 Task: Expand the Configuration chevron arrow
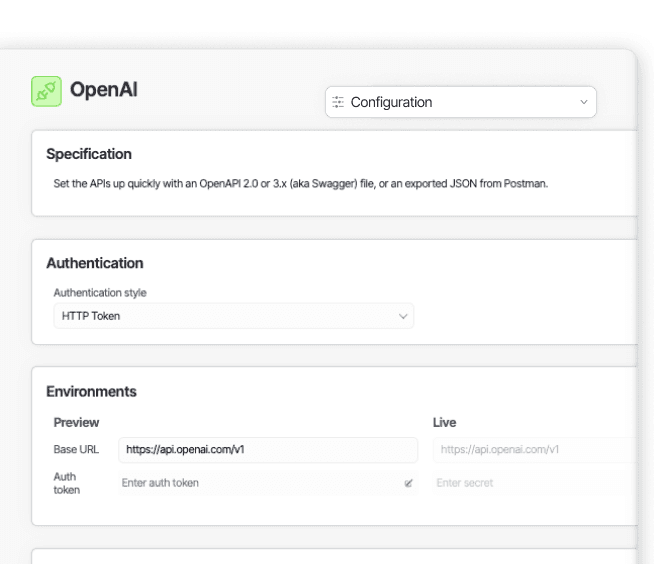pos(584,102)
